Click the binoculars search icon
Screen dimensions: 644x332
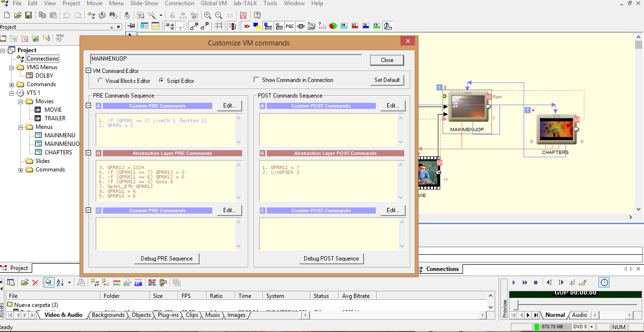[x=113, y=15]
